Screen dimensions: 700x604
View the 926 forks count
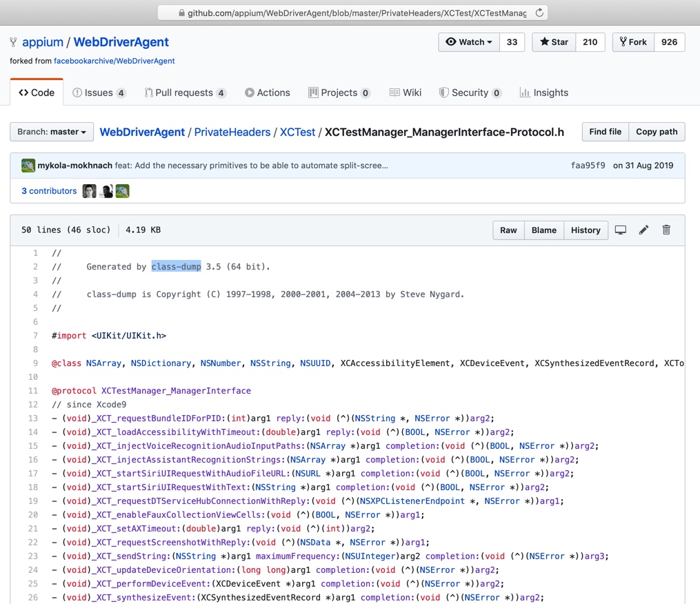669,42
